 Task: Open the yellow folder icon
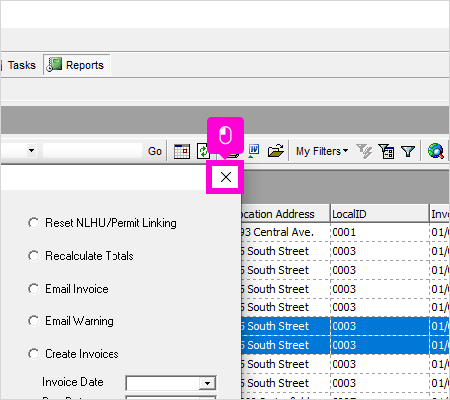276,151
